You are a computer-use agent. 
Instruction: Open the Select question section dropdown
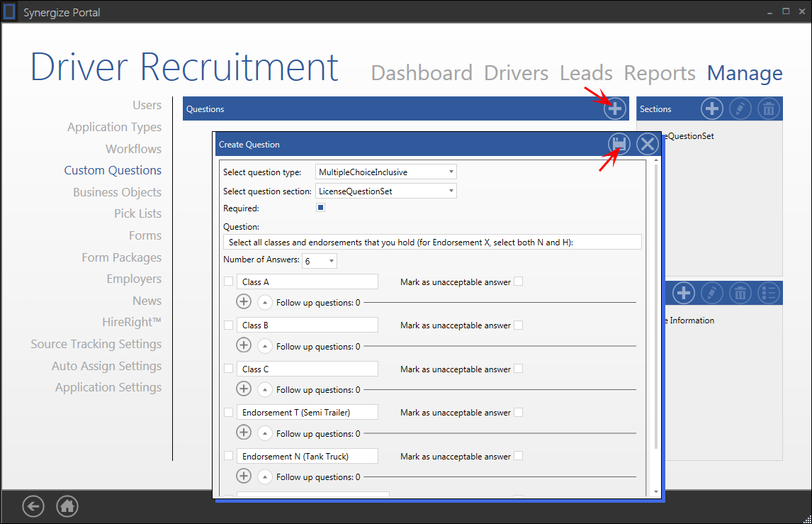[x=386, y=191]
